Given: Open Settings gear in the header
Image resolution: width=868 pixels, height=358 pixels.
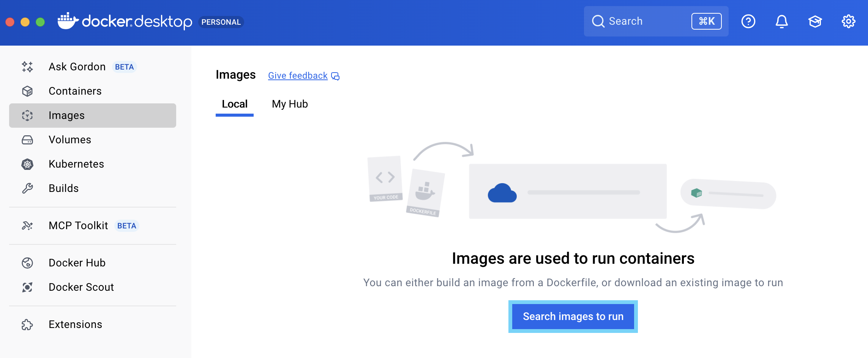Looking at the screenshot, I should click(x=848, y=21).
